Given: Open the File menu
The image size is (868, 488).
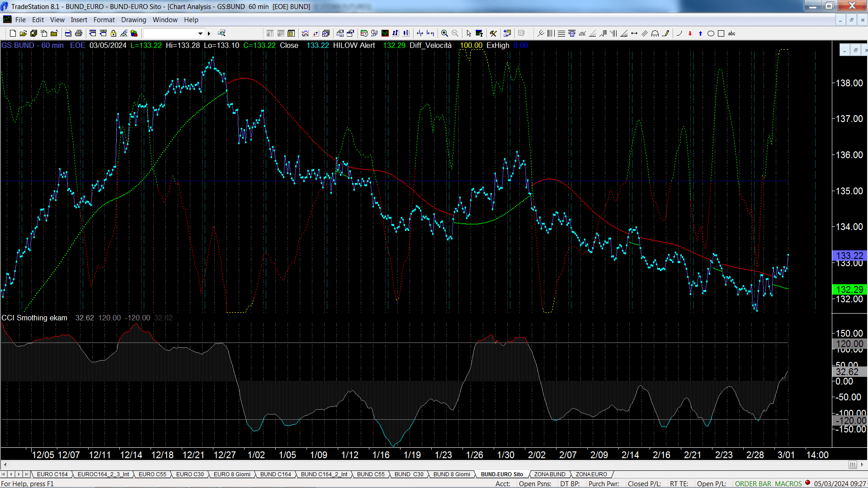Looking at the screenshot, I should (20, 19).
